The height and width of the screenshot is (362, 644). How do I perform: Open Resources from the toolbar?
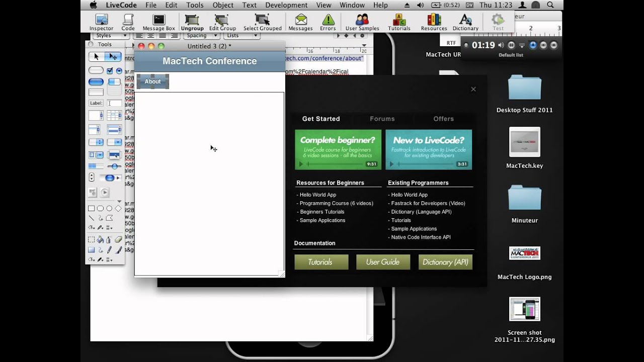point(434,23)
